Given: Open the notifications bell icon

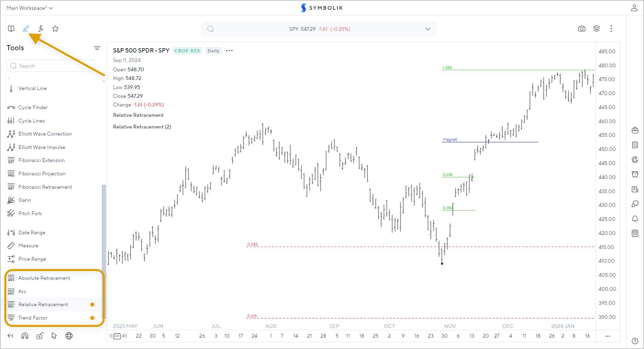Looking at the screenshot, I should [635, 219].
